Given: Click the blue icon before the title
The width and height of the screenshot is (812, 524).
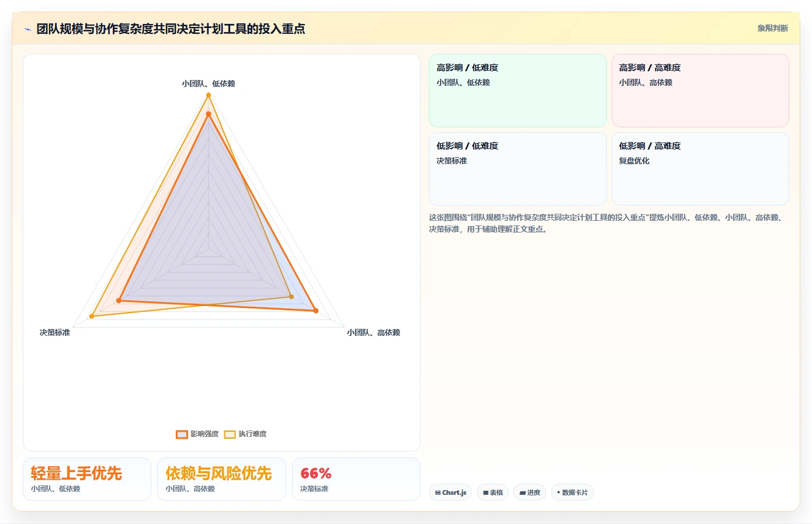Looking at the screenshot, I should (27, 29).
